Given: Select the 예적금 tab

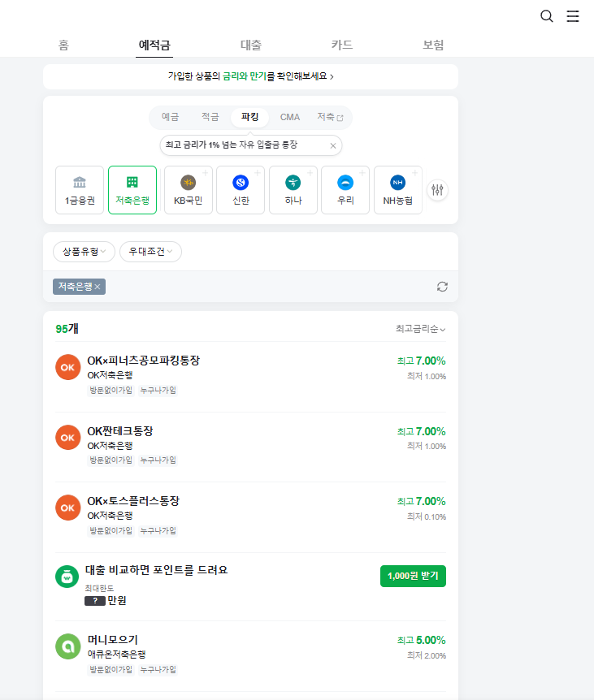Looking at the screenshot, I should tap(154, 45).
